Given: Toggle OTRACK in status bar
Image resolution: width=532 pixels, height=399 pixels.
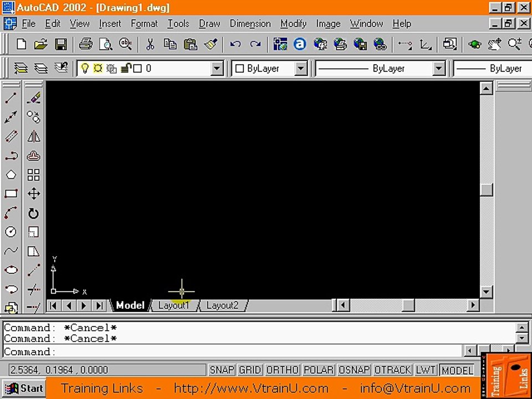Looking at the screenshot, I should click(393, 370).
